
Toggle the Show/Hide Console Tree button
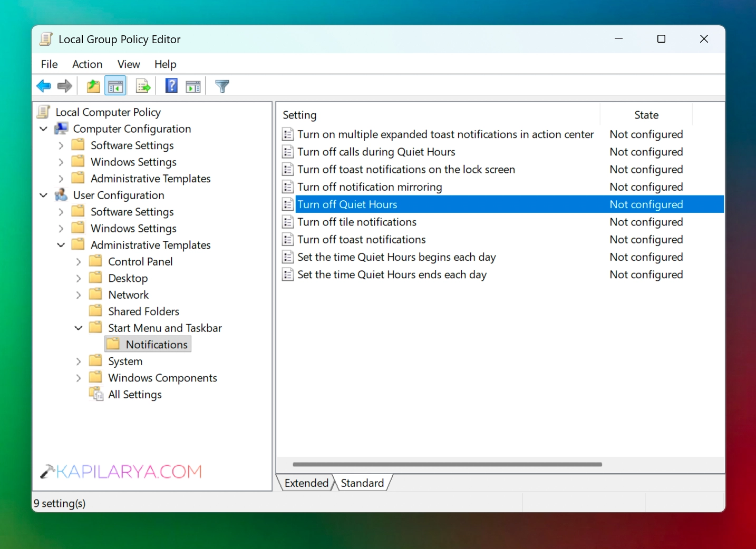click(x=115, y=86)
